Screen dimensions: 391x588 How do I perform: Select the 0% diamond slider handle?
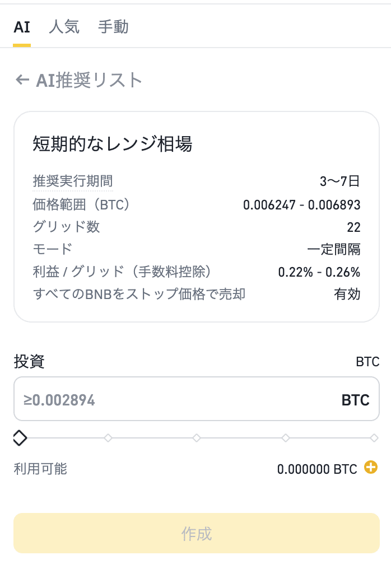(x=20, y=437)
